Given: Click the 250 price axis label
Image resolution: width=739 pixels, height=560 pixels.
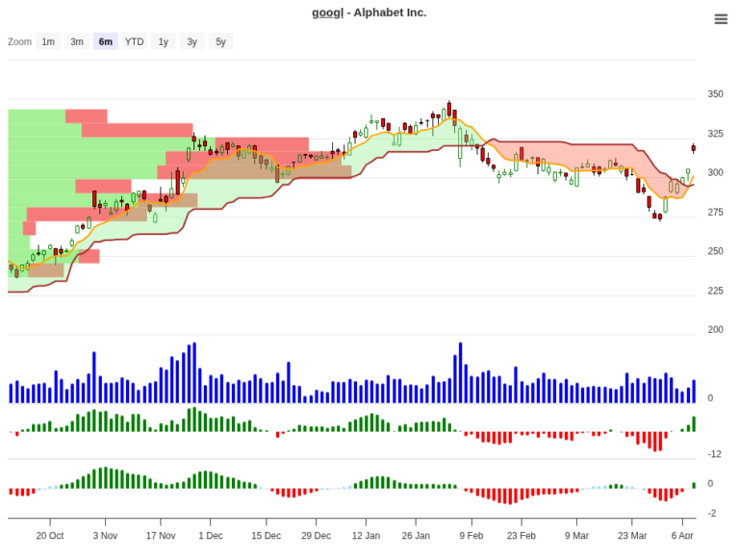Looking at the screenshot, I should tap(715, 251).
